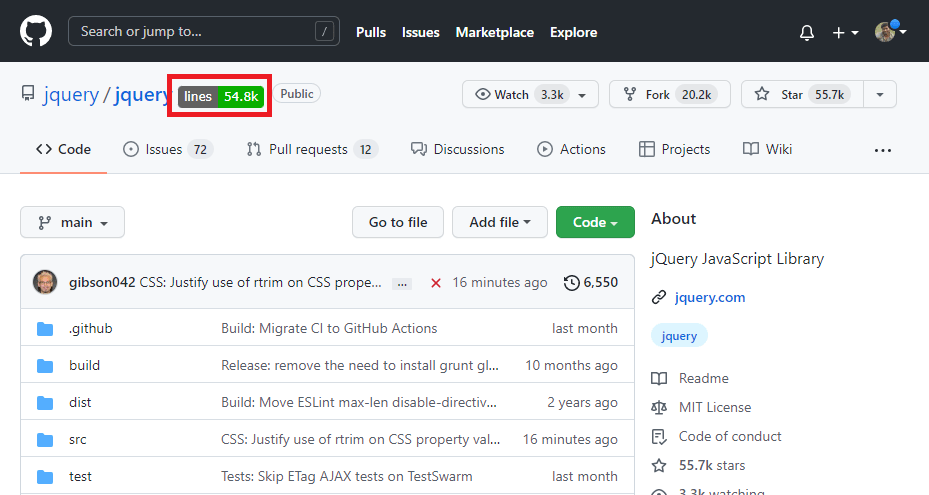Screen dimensions: 929x495
Task: View the failed checks red X
Action: (x=435, y=283)
